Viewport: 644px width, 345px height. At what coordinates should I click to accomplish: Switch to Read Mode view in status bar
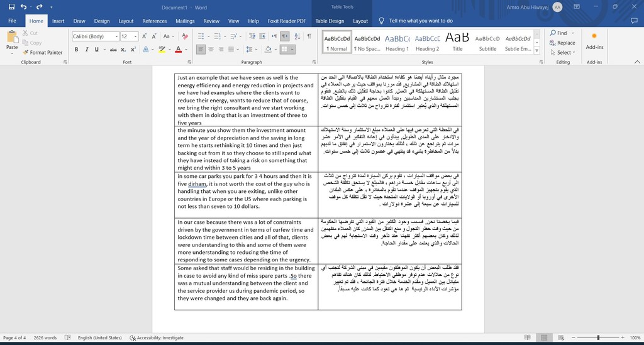[x=528, y=337]
